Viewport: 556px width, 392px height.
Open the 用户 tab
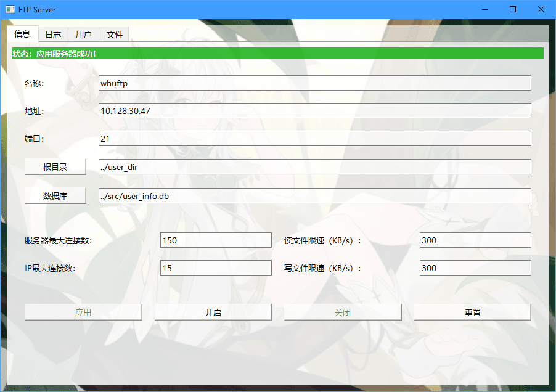83,35
